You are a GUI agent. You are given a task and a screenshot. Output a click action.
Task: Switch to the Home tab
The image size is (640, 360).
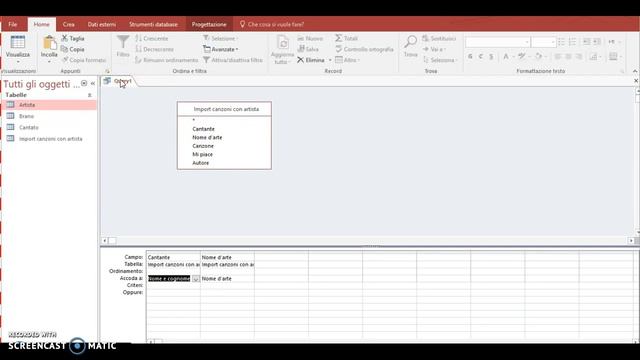tap(41, 24)
